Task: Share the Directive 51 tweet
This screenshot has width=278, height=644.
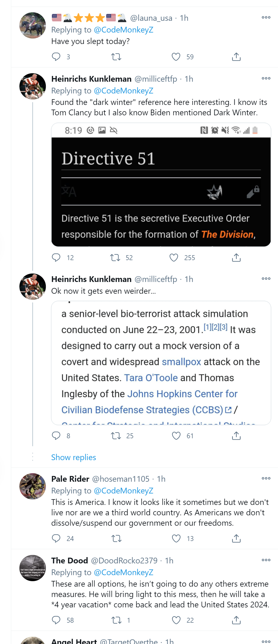Action: pos(236,258)
